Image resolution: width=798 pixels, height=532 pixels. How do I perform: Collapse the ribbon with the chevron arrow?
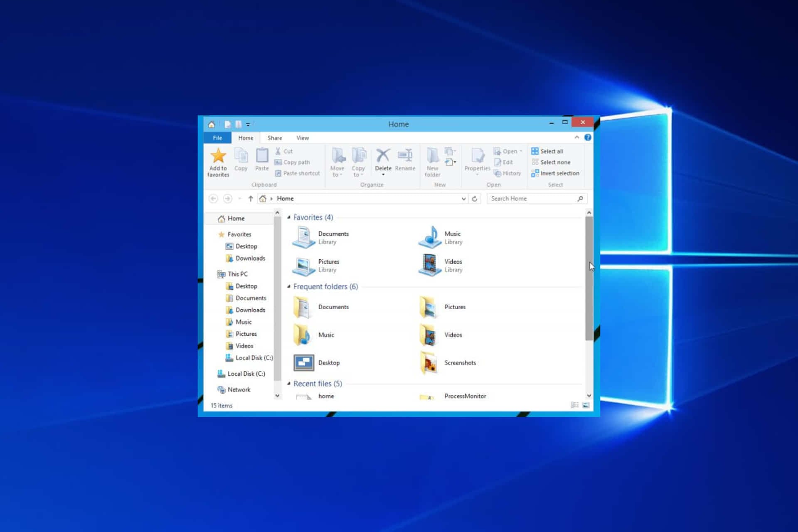pyautogui.click(x=577, y=138)
